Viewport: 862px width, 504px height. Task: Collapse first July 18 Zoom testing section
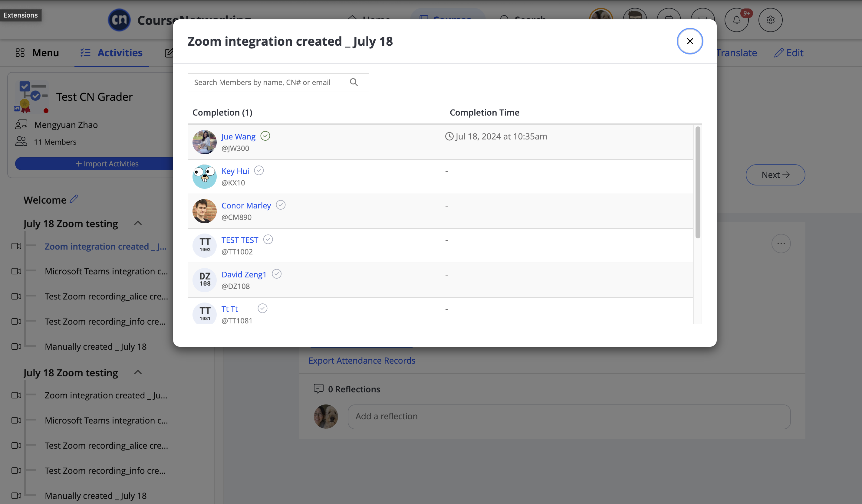138,223
